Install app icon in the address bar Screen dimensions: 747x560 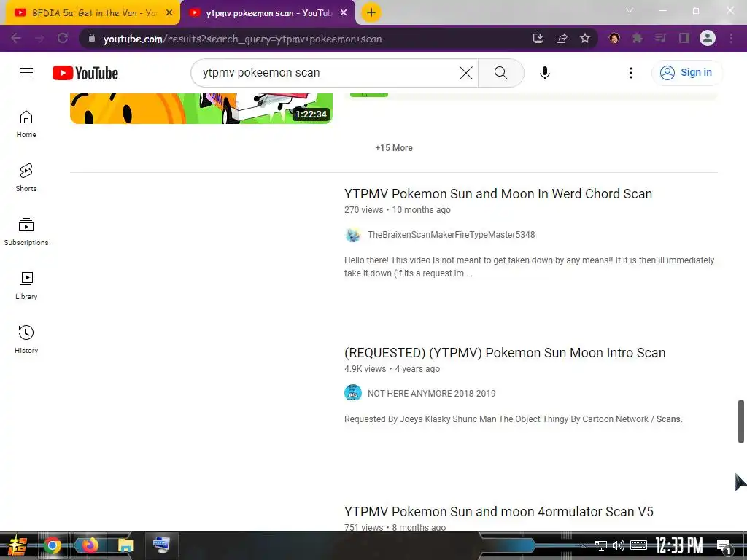(538, 38)
